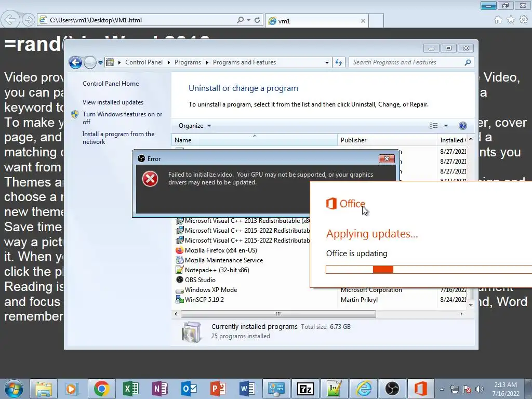Open Outlook from the taskbar

pos(189,389)
